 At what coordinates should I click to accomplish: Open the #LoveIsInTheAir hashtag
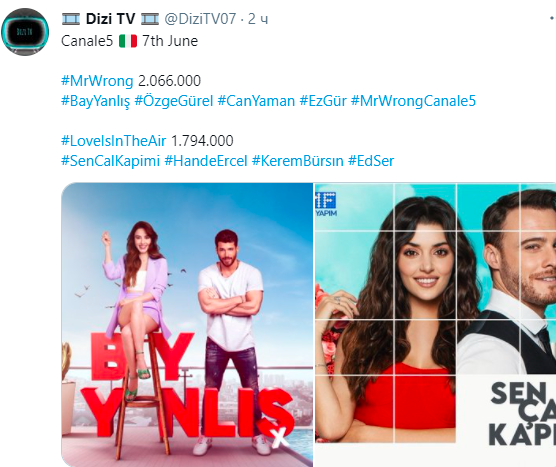coord(113,141)
